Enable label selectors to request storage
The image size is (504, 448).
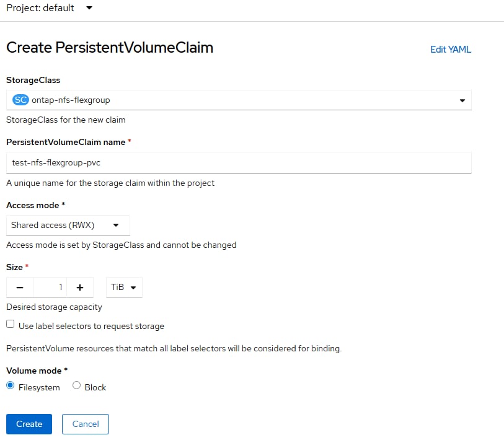(x=10, y=324)
